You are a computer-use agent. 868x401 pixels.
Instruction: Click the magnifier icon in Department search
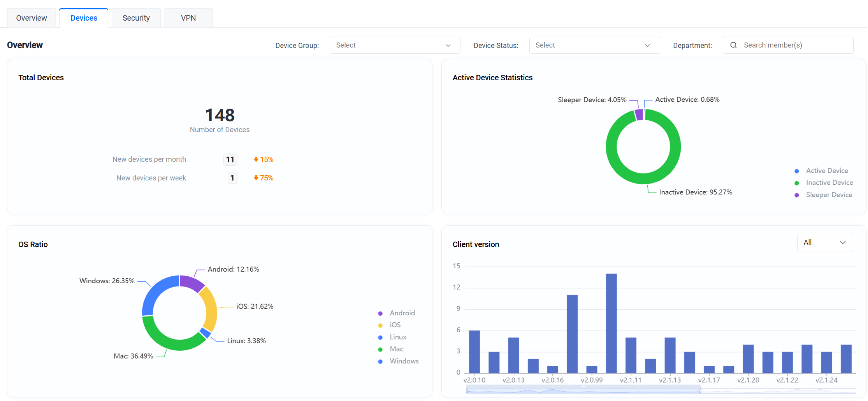733,45
